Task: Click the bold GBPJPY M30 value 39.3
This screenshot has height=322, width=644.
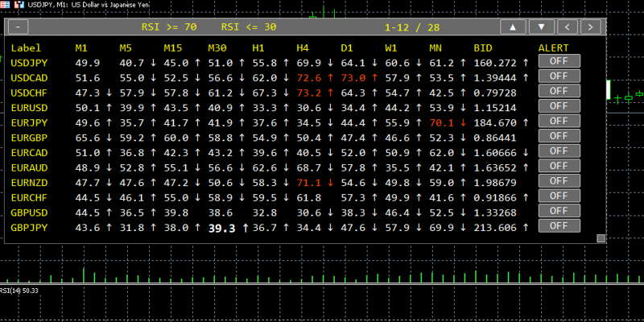Action: coord(222,229)
